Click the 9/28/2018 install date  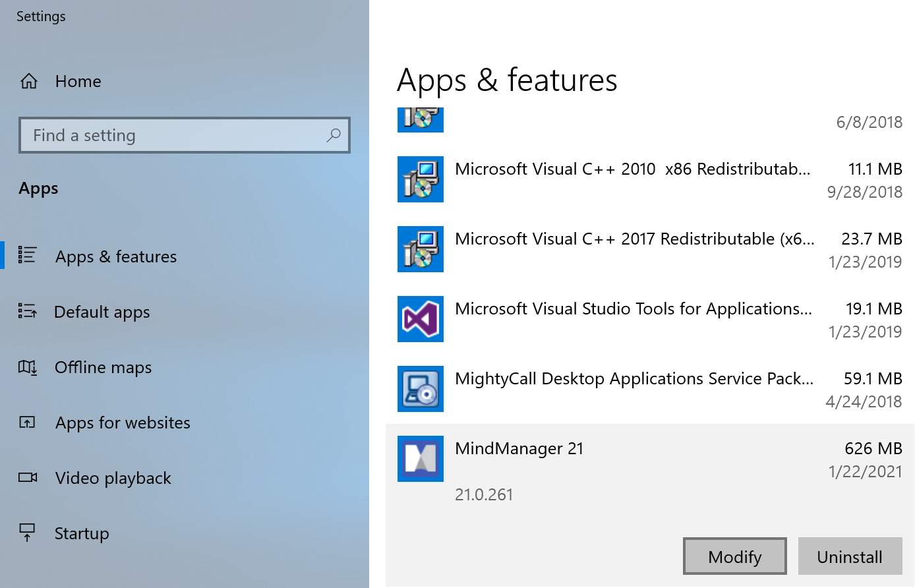click(865, 192)
